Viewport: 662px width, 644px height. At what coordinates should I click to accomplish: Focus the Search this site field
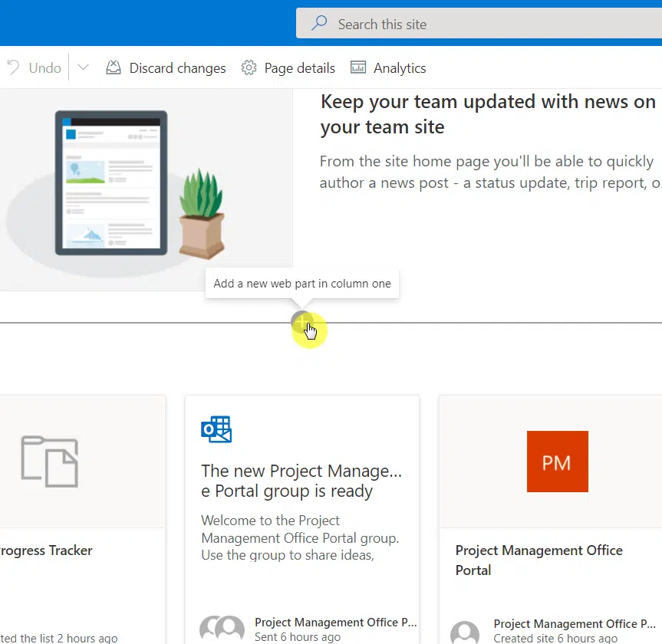[479, 23]
